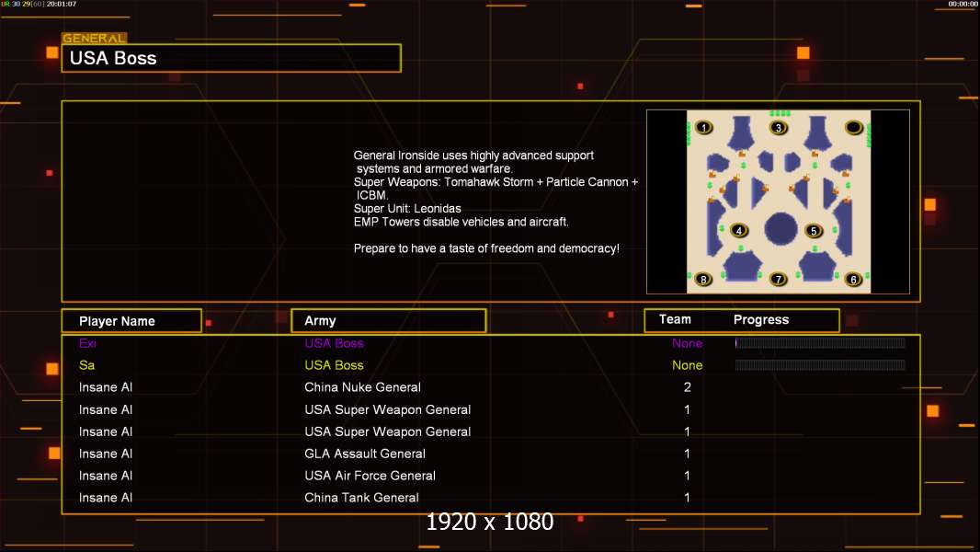Click Insane AI beside China Nuke General
The width and height of the screenshot is (980, 552).
(x=106, y=387)
